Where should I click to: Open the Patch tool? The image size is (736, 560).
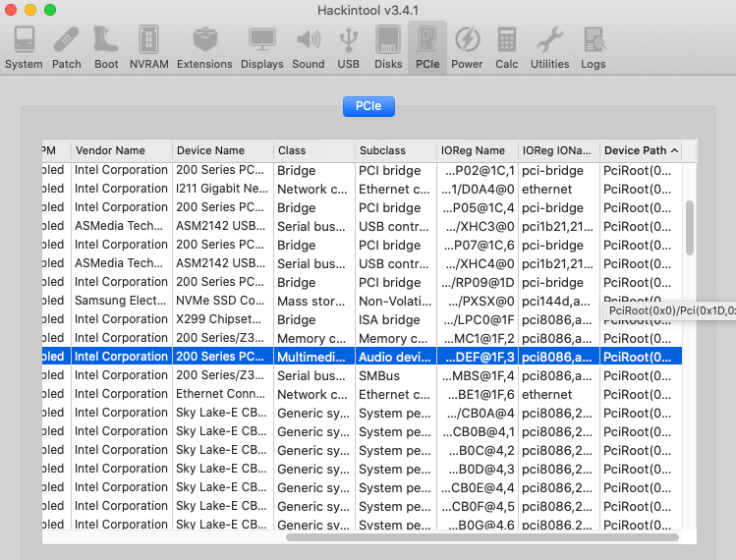click(x=66, y=48)
